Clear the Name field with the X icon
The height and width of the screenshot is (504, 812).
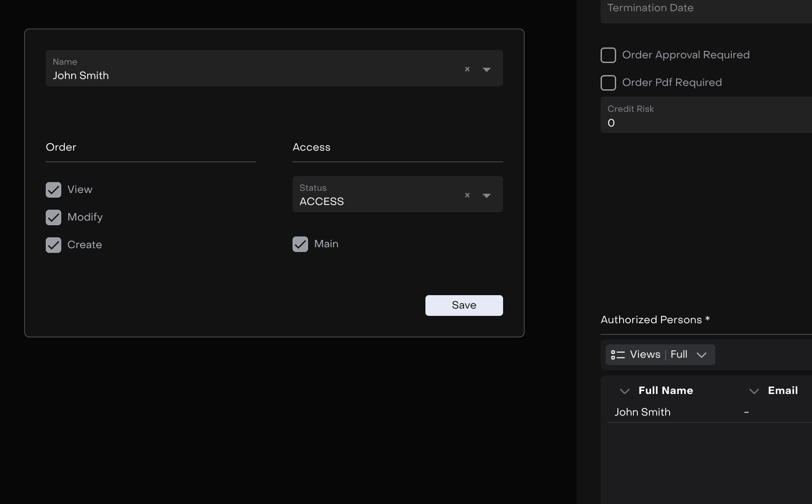click(x=467, y=69)
